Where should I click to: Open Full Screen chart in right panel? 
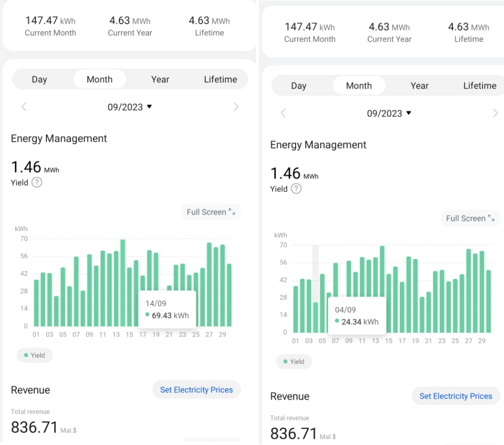tap(470, 218)
